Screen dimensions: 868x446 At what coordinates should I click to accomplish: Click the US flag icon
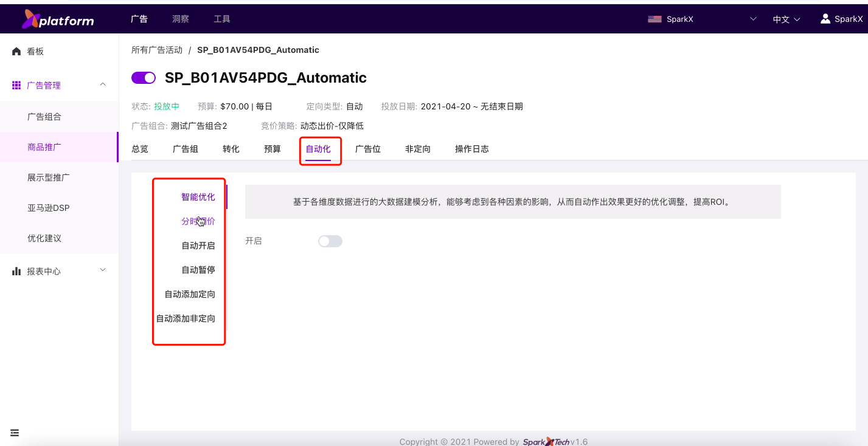(x=654, y=19)
